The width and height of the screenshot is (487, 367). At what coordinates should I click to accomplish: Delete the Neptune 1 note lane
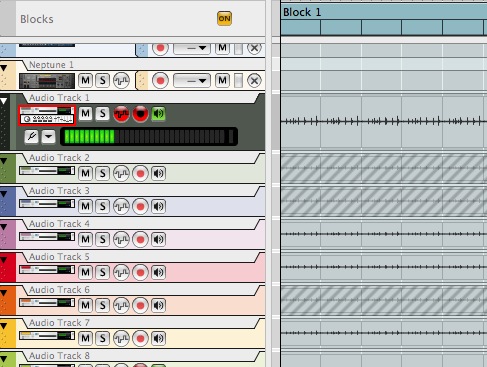coord(254,81)
